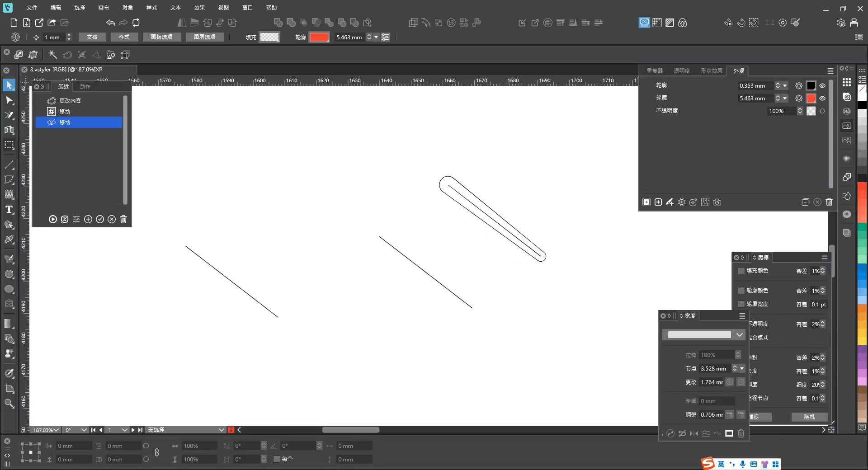Image resolution: width=868 pixels, height=470 pixels.
Task: Delete appearance item with trash icon
Action: point(829,202)
